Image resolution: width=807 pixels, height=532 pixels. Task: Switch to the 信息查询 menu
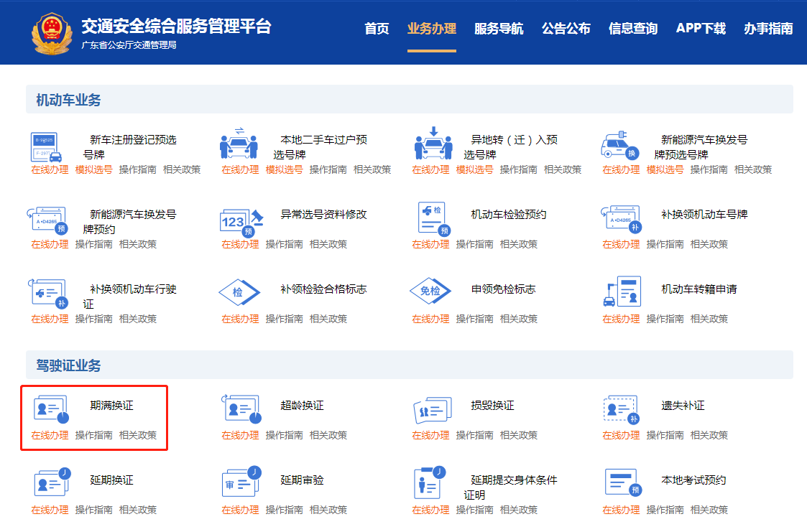633,29
